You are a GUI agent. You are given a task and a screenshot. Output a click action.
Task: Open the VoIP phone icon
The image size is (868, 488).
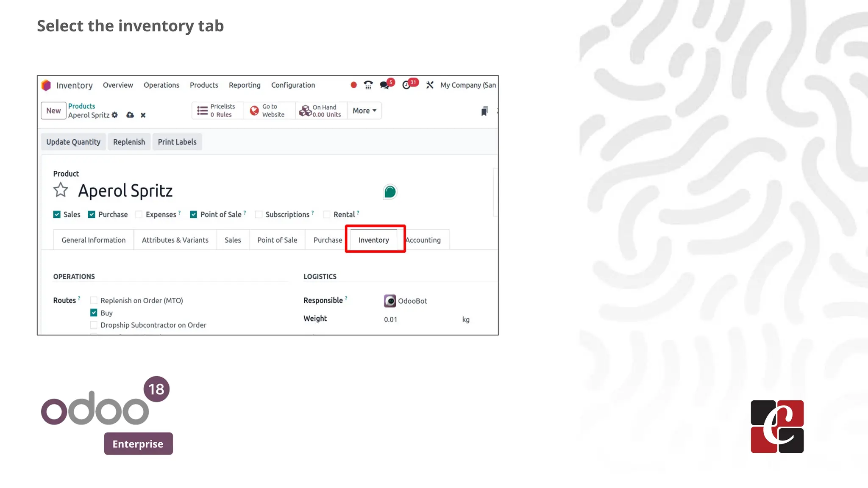click(x=368, y=85)
